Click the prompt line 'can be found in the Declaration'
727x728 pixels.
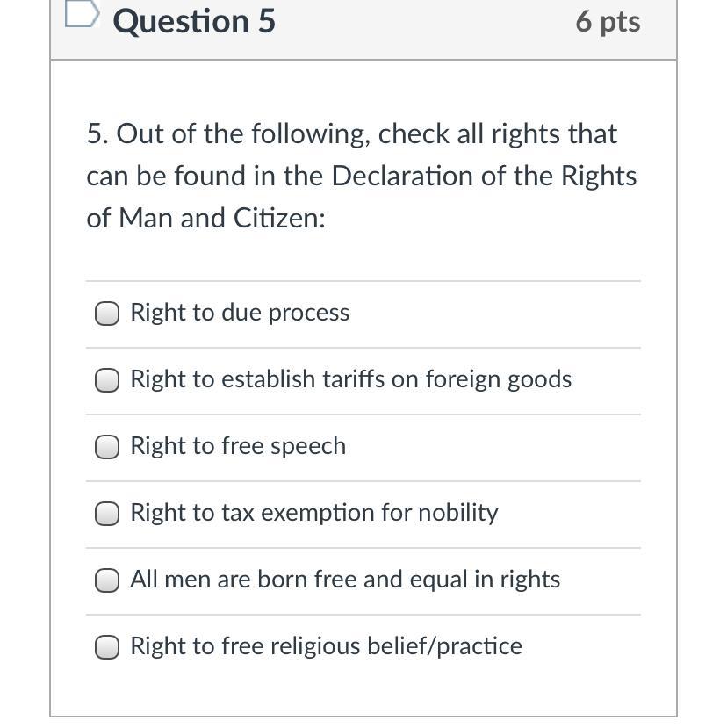pyautogui.click(x=361, y=177)
